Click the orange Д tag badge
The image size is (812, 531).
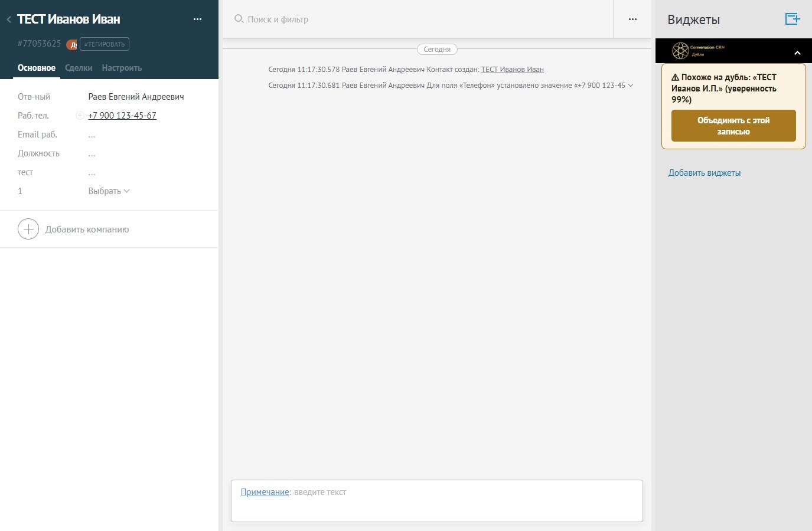coord(72,45)
